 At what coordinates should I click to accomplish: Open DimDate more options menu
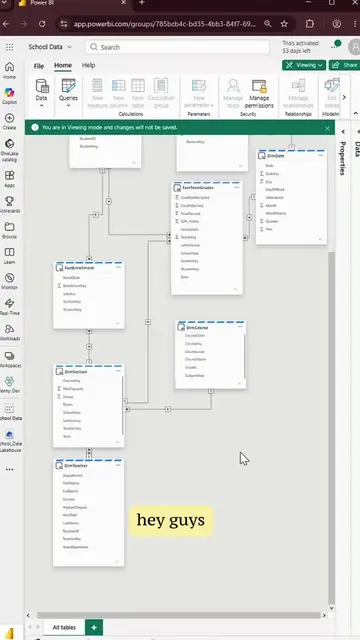(321, 156)
